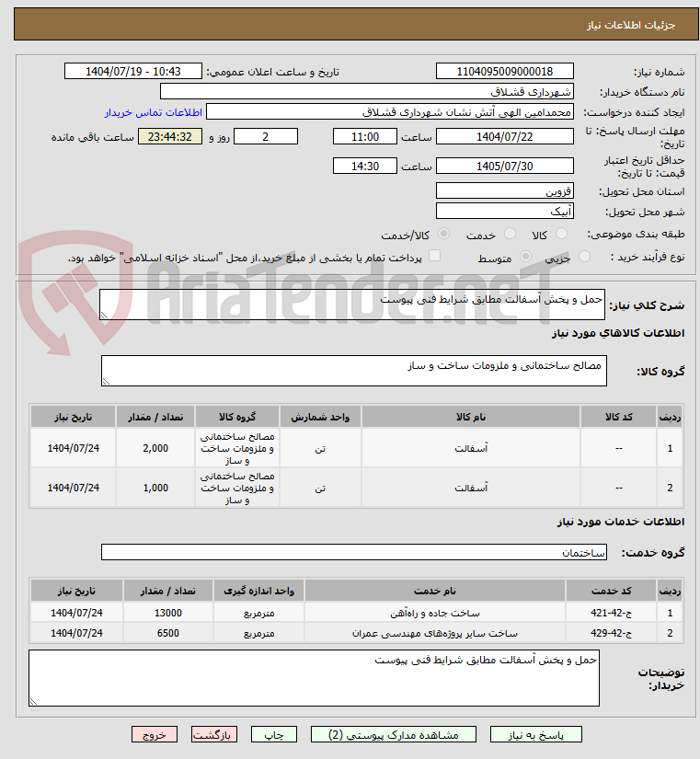The image size is (700, 759).
Task: Click the quantity cell '2,000'
Action: click(x=155, y=448)
